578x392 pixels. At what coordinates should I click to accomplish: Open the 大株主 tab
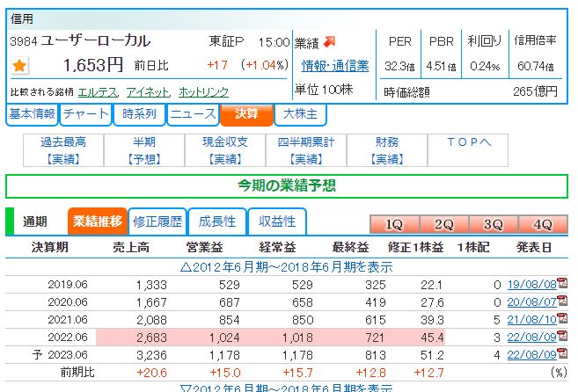click(300, 114)
